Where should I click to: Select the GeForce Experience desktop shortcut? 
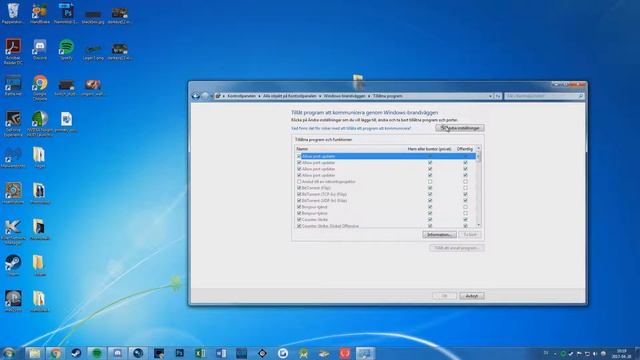click(x=13, y=124)
